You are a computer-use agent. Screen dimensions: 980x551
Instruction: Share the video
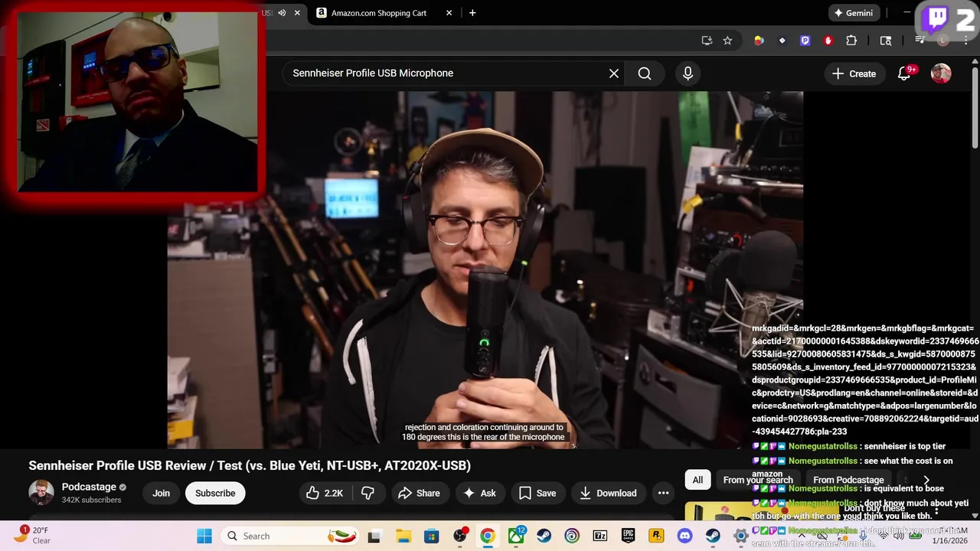(419, 493)
